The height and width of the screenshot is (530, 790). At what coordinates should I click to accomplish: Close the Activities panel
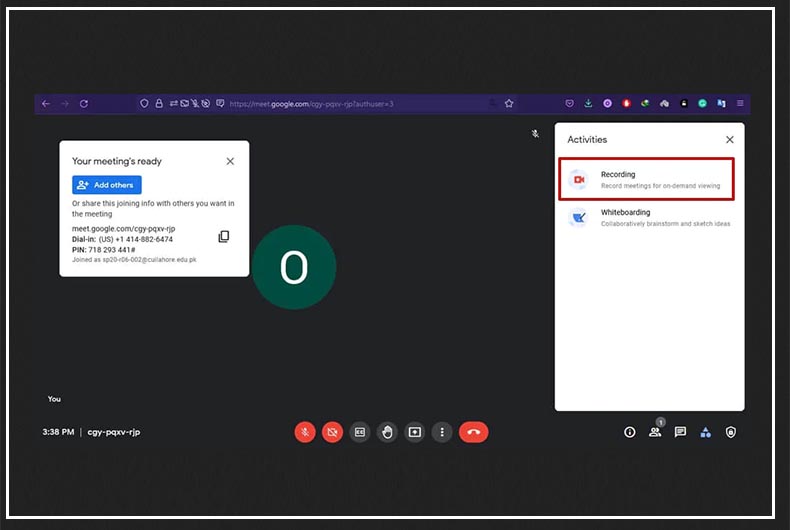[x=730, y=140]
